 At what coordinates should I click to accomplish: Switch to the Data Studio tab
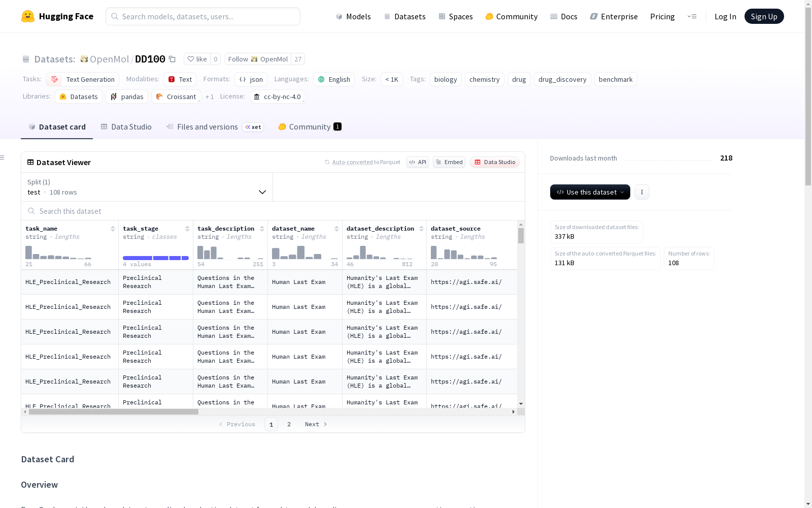coord(126,127)
